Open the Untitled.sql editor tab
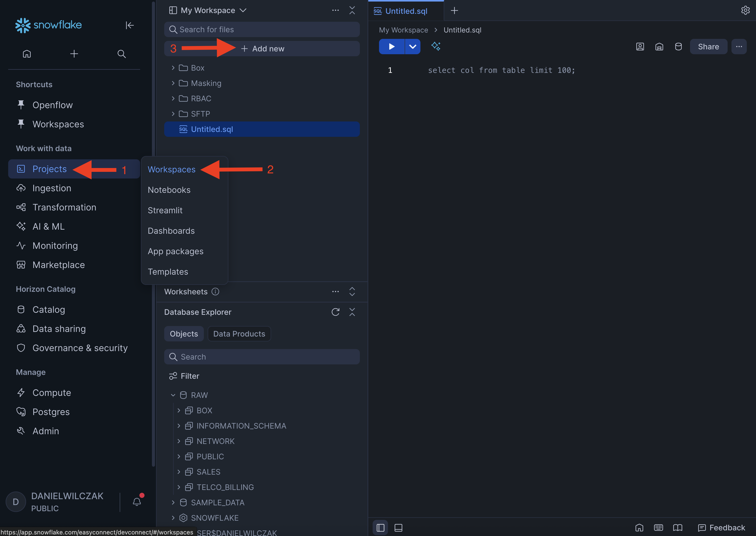756x536 pixels. (x=406, y=11)
